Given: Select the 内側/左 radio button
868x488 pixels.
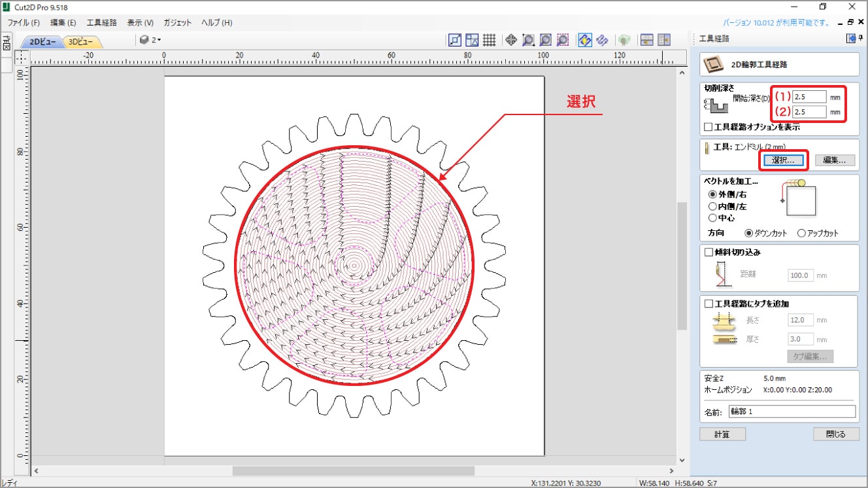Looking at the screenshot, I should (712, 206).
